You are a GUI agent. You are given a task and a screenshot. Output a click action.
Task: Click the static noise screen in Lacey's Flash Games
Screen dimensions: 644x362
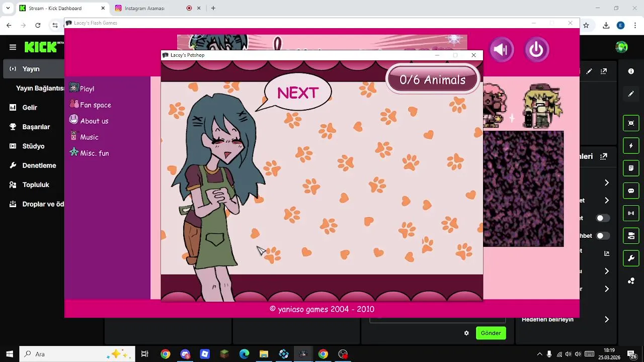pyautogui.click(x=523, y=189)
